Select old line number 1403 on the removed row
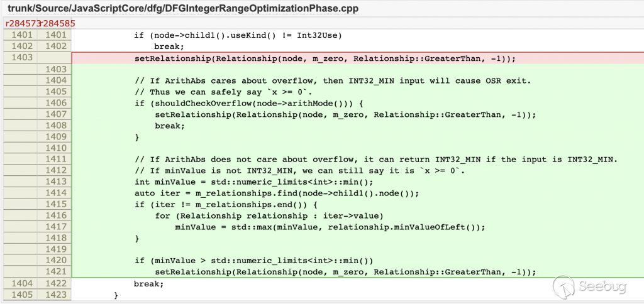The width and height of the screenshot is (644, 304). (x=22, y=58)
